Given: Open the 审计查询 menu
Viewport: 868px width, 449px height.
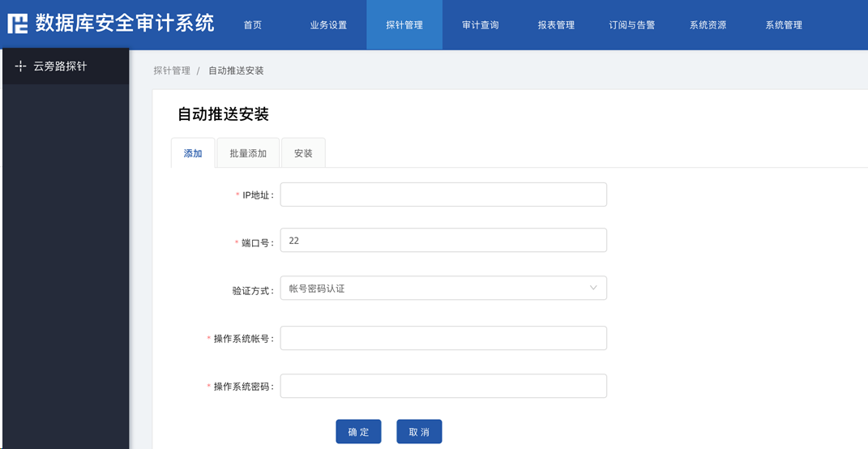Looking at the screenshot, I should pos(481,25).
